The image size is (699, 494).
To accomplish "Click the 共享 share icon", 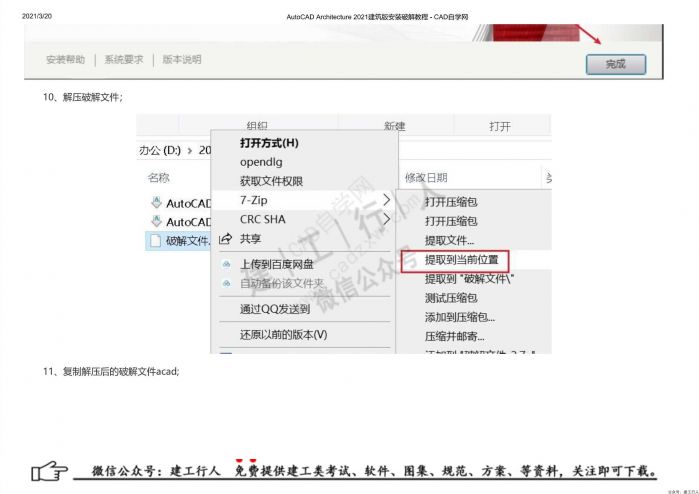I will coord(226,239).
